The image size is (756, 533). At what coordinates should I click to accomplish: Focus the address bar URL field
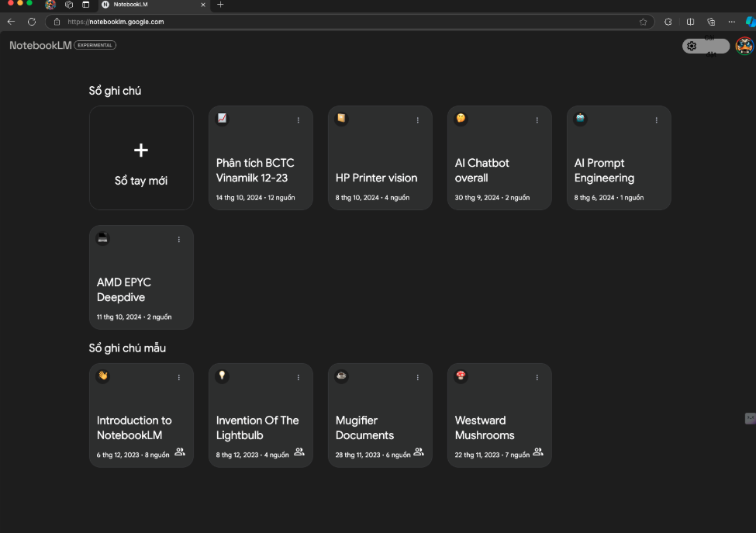350,22
